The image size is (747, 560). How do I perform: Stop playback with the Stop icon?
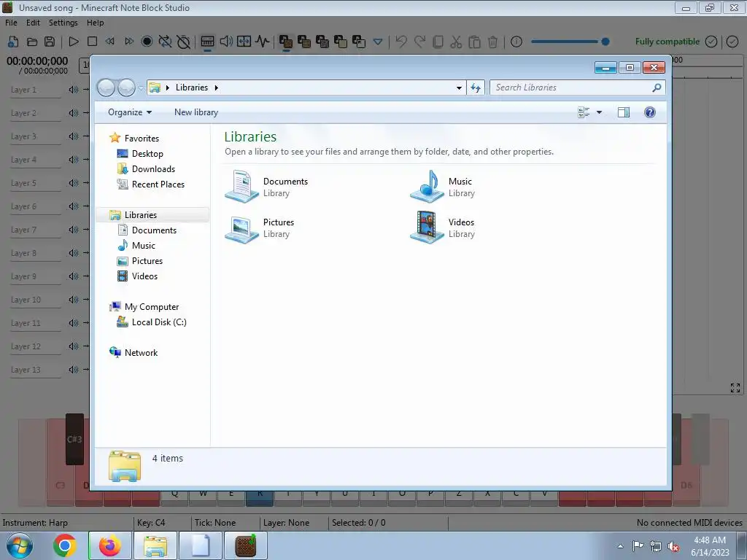(x=92, y=42)
